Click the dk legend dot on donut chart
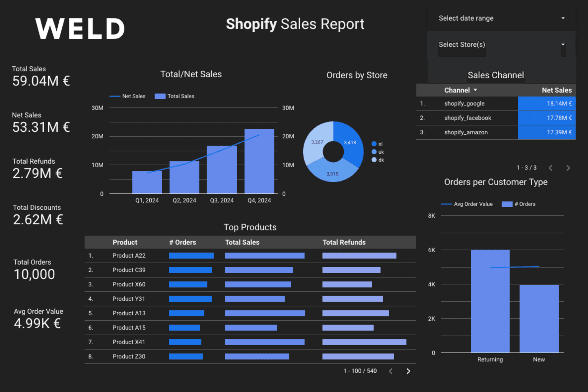The height and width of the screenshot is (392, 588). (x=374, y=160)
